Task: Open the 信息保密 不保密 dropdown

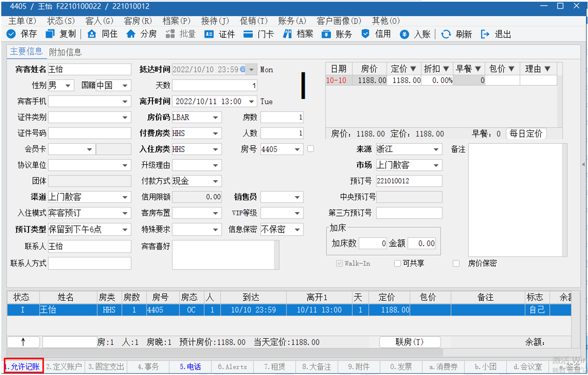Action: tap(297, 229)
